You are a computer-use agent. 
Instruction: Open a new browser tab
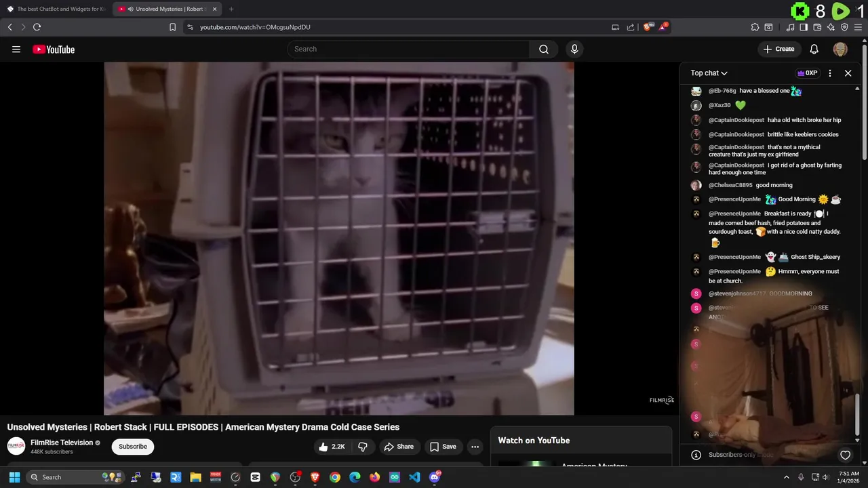click(x=231, y=9)
